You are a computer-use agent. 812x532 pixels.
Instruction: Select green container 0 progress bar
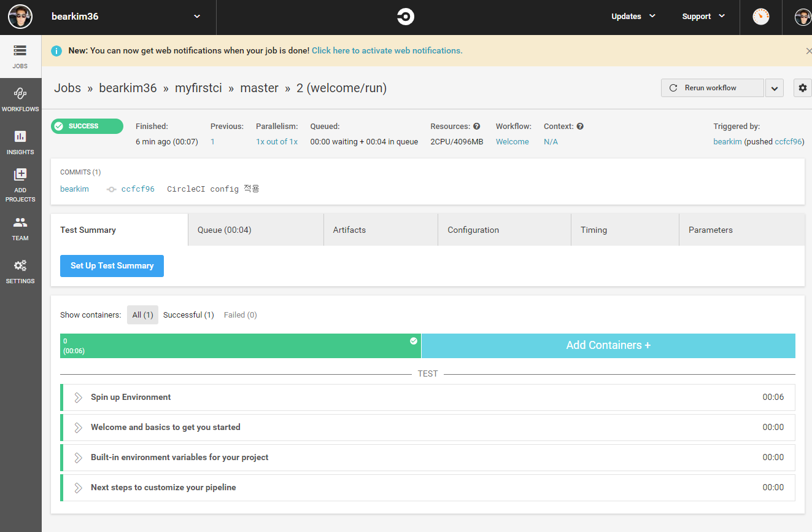coord(241,345)
